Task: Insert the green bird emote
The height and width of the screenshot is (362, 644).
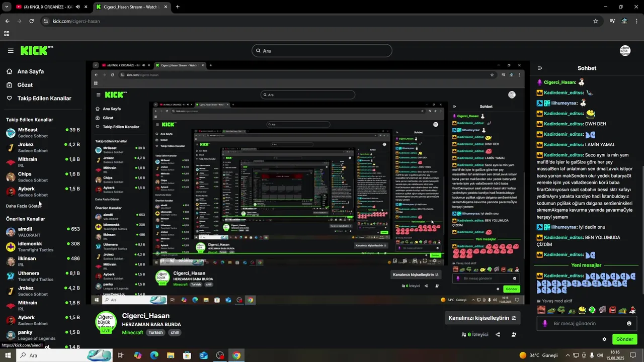Action: coord(592,310)
